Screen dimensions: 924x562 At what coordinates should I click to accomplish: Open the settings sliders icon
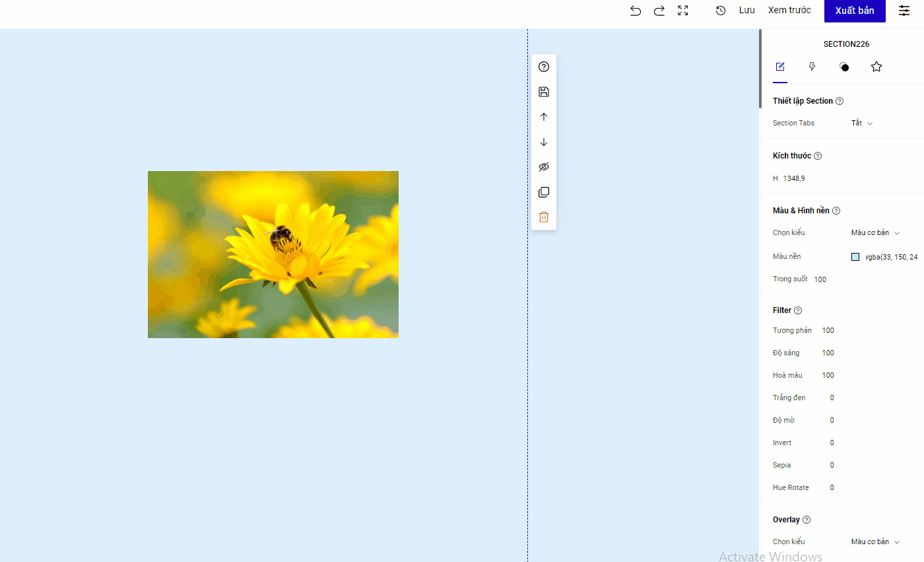(904, 11)
